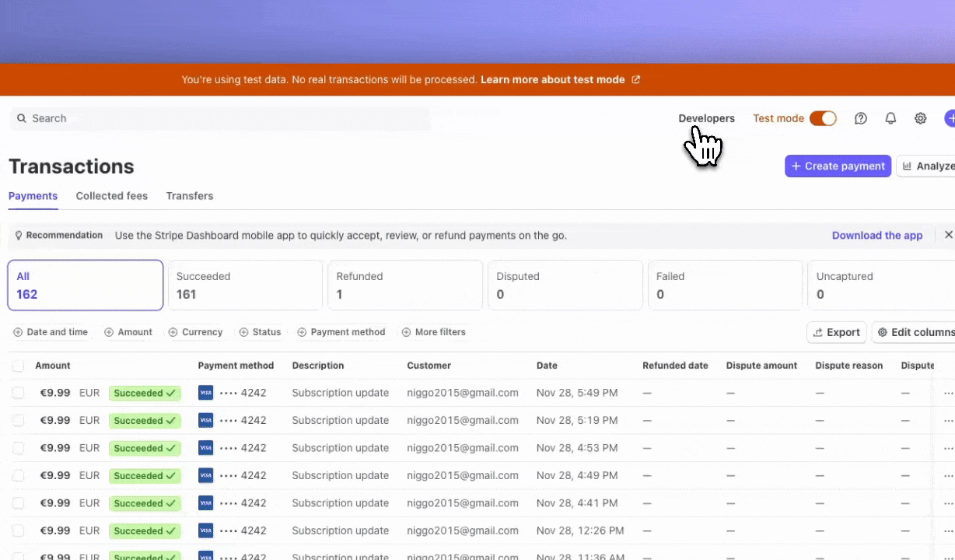Select the first payment row checkbox

18,393
